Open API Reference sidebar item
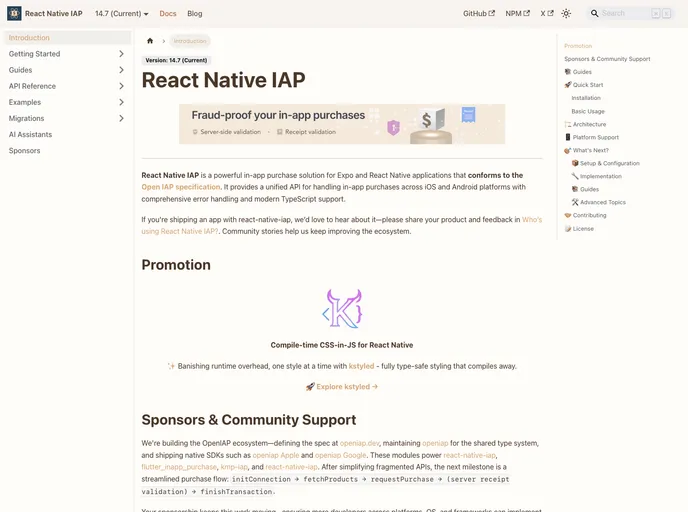The width and height of the screenshot is (688, 512). (32, 86)
